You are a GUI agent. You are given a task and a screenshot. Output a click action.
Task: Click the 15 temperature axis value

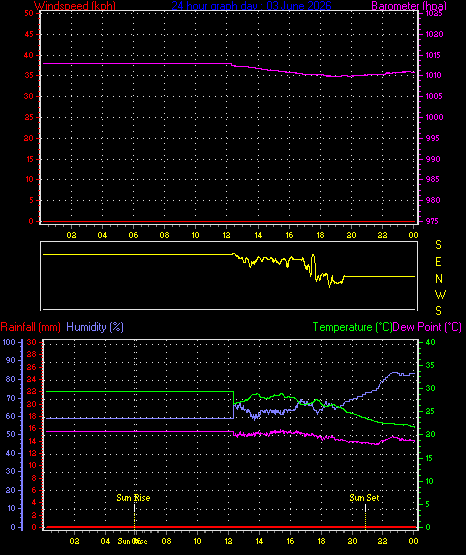pos(430,458)
